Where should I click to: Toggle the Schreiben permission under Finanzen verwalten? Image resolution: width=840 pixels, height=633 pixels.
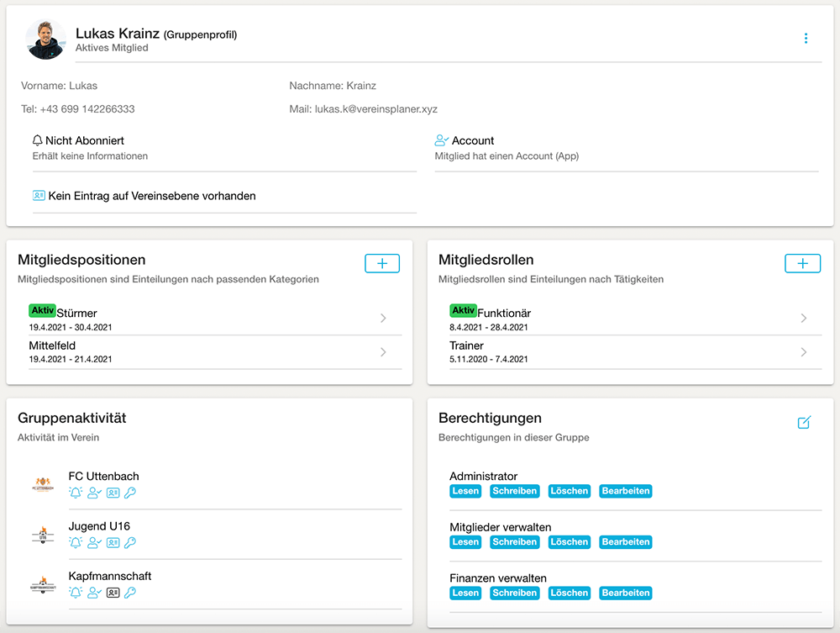click(x=514, y=593)
